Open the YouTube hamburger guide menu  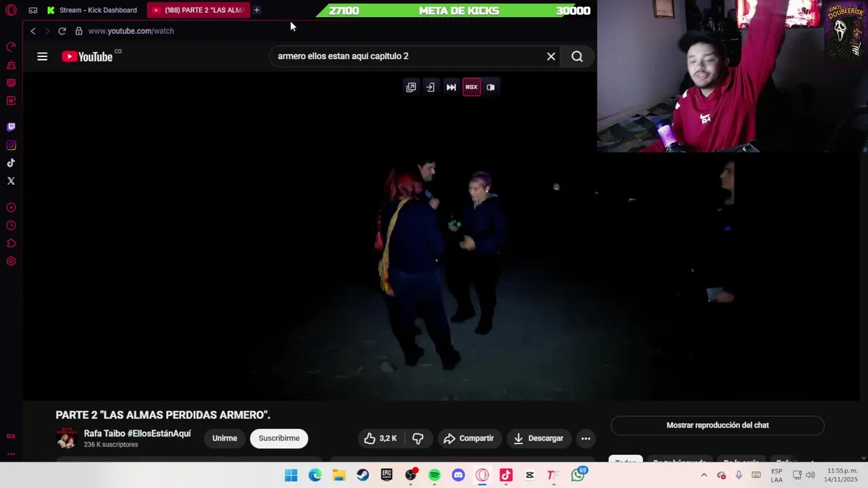click(x=42, y=57)
